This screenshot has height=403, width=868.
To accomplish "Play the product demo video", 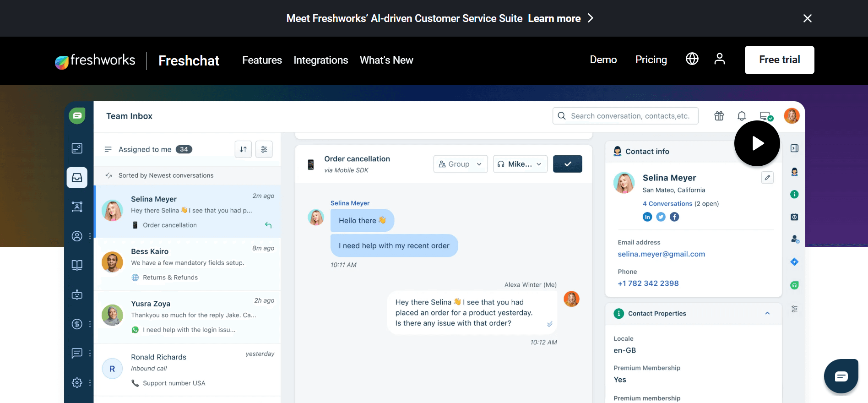I will click(757, 143).
